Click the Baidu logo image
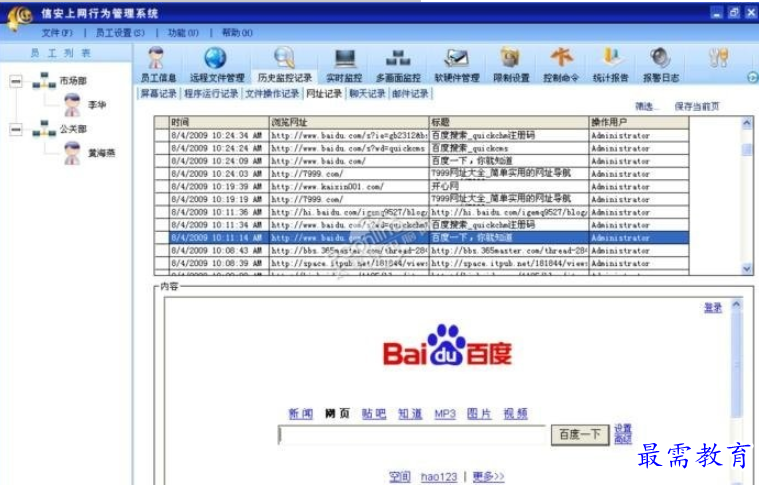This screenshot has height=487, width=759. point(447,345)
